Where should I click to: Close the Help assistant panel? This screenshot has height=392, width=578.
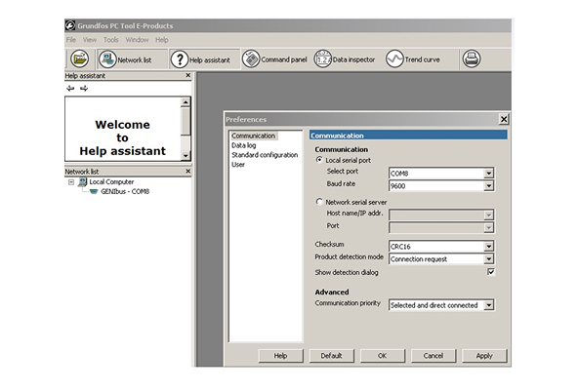pyautogui.click(x=188, y=75)
